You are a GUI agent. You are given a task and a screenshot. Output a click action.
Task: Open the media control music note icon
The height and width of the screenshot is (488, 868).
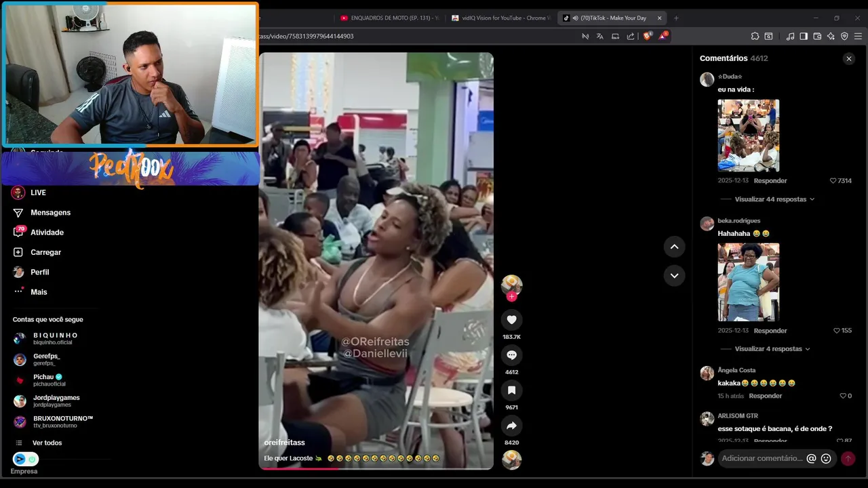coord(790,37)
